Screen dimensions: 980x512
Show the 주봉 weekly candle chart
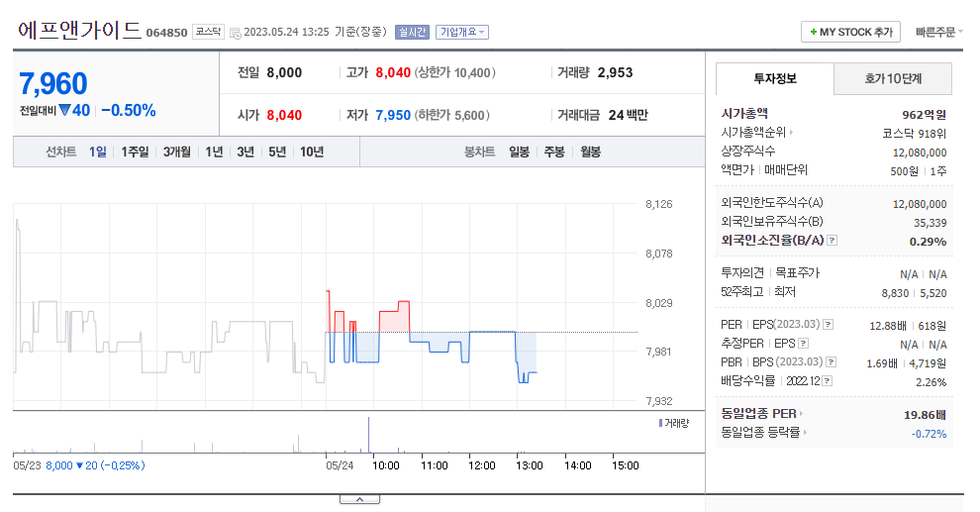(554, 152)
